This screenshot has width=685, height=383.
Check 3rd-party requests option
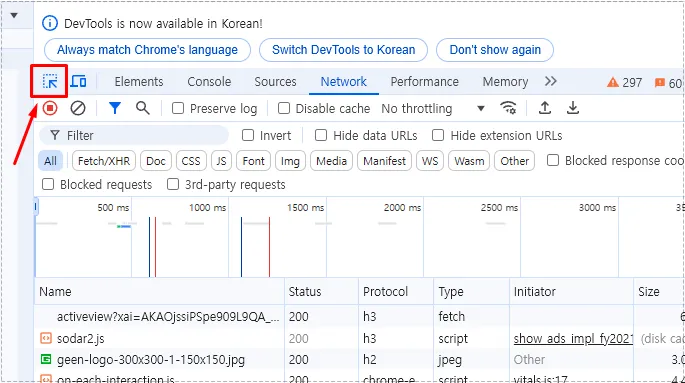coord(173,184)
